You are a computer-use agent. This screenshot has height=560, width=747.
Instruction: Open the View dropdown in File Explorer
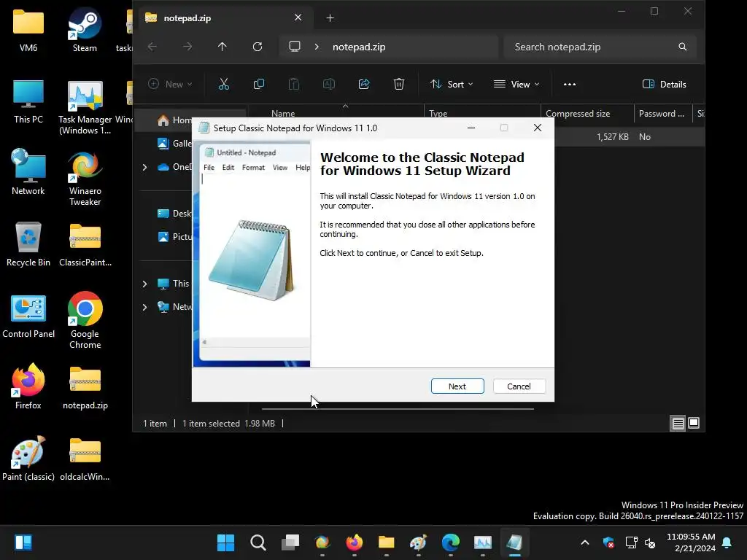[516, 85]
